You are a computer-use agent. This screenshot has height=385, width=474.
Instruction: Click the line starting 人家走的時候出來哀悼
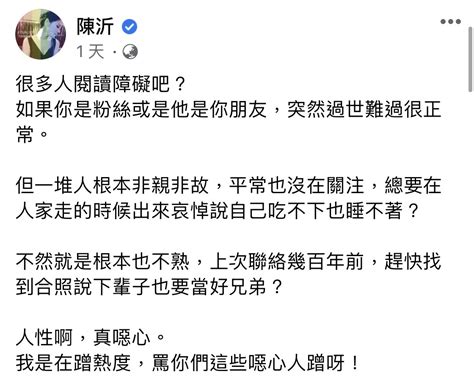click(217, 211)
